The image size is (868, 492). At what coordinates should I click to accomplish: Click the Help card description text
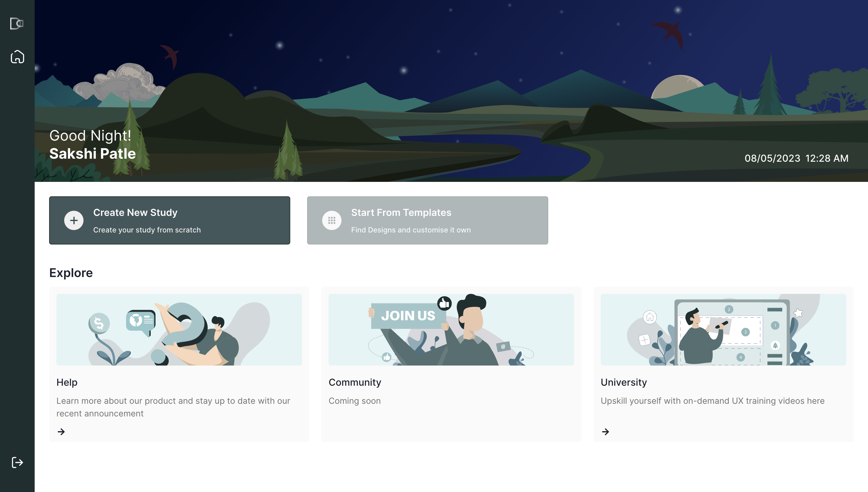click(x=173, y=407)
